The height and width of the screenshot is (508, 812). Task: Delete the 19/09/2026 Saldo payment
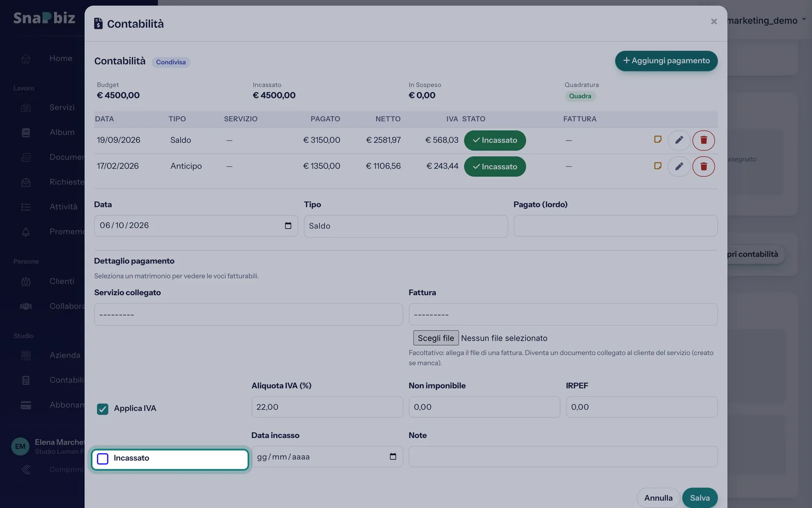tap(703, 140)
